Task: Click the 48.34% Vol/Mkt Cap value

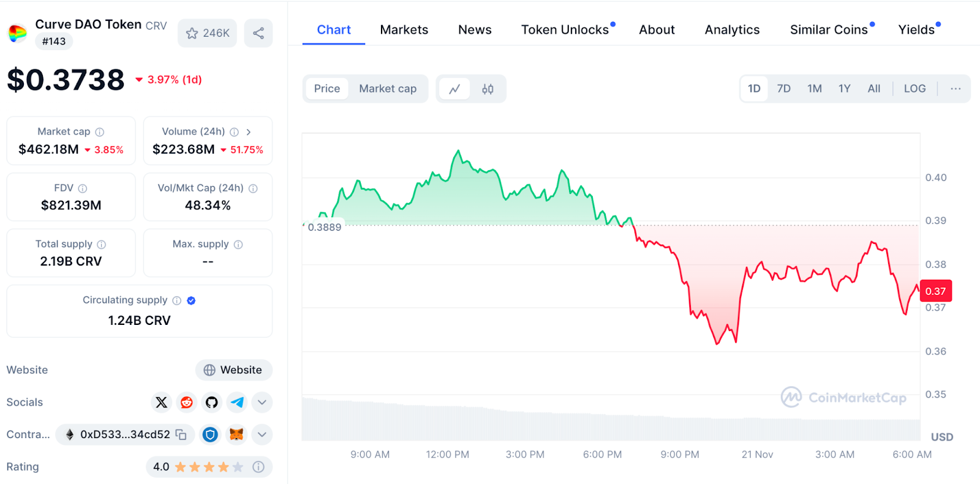Action: tap(208, 206)
